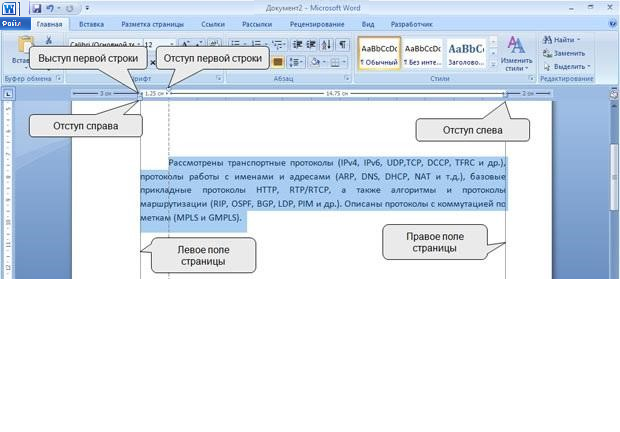Toggle the ruler button above the scrollbar

click(x=613, y=94)
